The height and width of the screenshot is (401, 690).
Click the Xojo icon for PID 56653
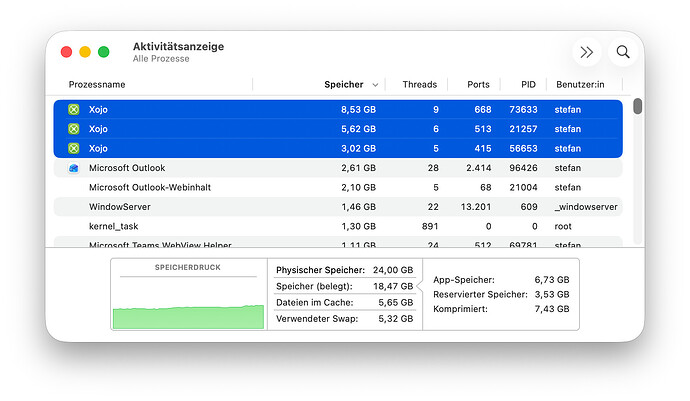[x=73, y=148]
